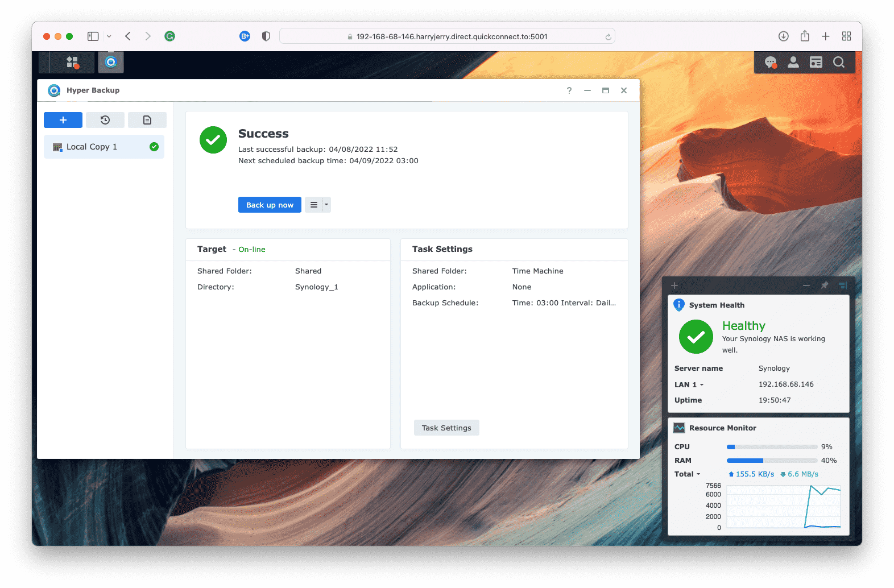Click the IP address 192.168.68.146
The height and width of the screenshot is (588, 894).
786,384
